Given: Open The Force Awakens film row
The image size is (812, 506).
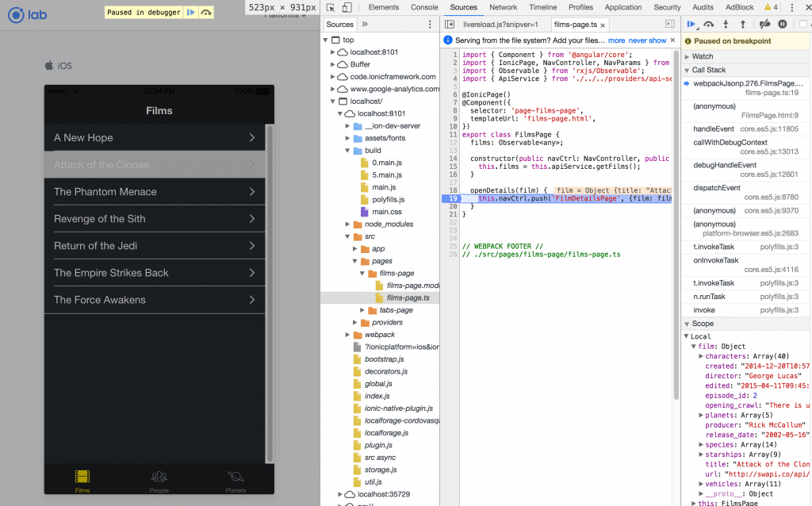Looking at the screenshot, I should point(155,300).
